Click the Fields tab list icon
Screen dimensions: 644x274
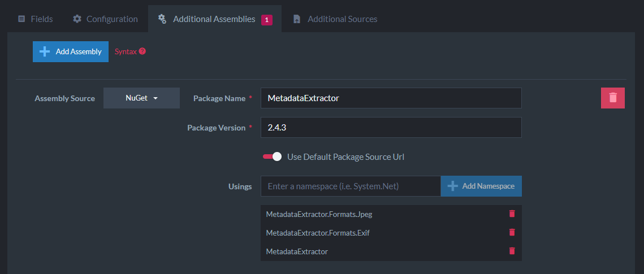point(21,19)
